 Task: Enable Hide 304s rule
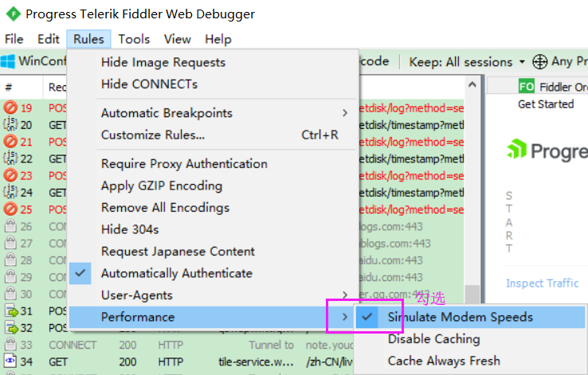(211, 229)
